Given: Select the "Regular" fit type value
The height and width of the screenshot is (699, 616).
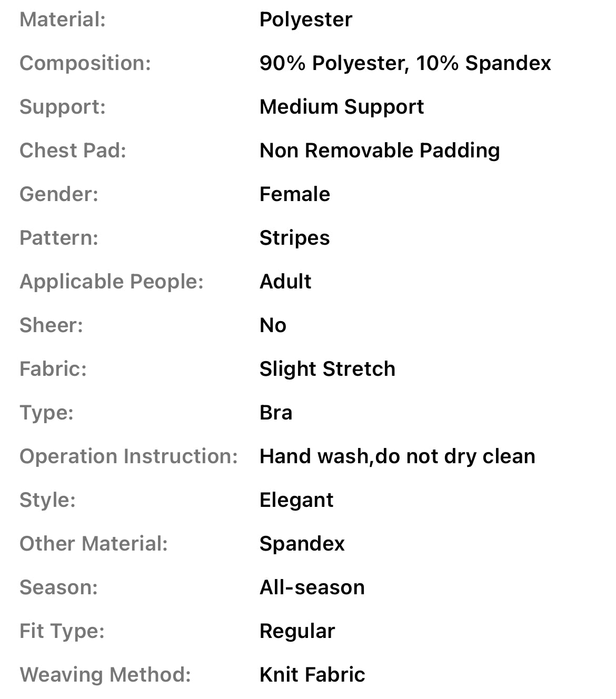Looking at the screenshot, I should tap(297, 631).
